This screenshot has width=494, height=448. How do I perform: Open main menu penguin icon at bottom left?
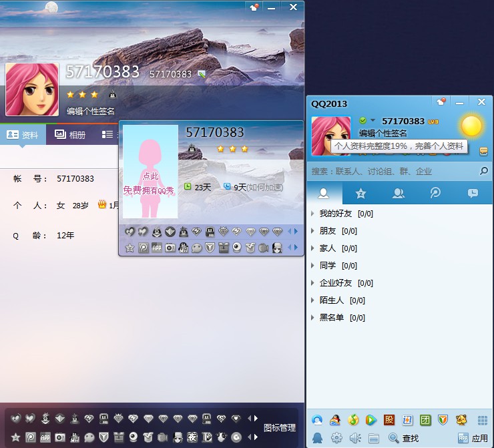tap(317, 438)
